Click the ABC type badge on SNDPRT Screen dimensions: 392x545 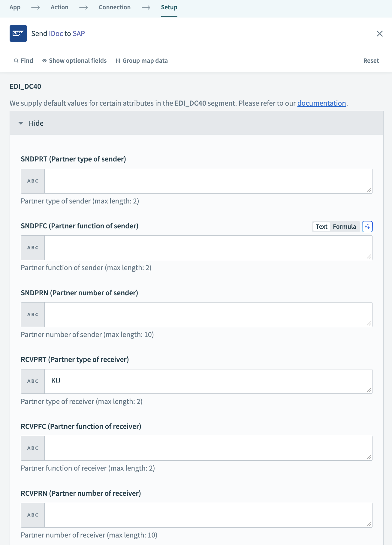(33, 181)
